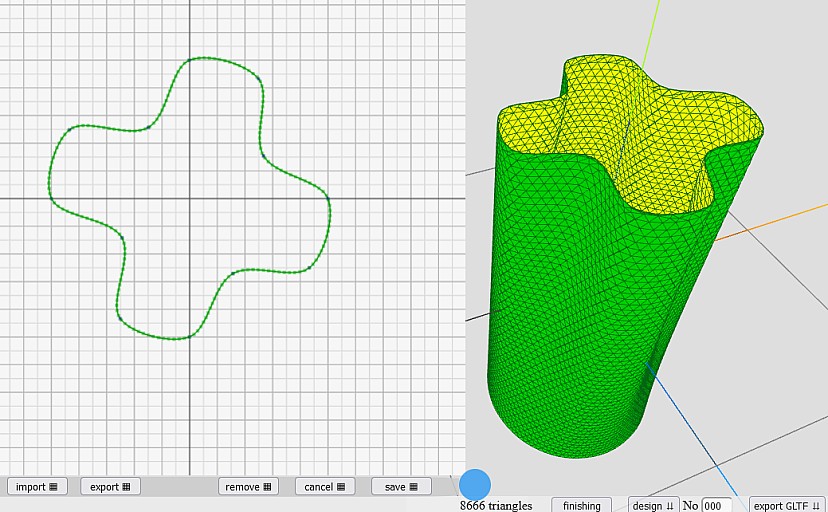
Task: Save the profile curve
Action: [401, 487]
